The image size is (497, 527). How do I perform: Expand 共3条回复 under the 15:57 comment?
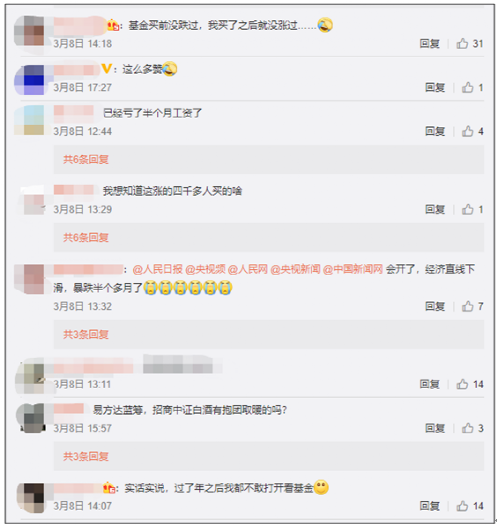pos(86,456)
